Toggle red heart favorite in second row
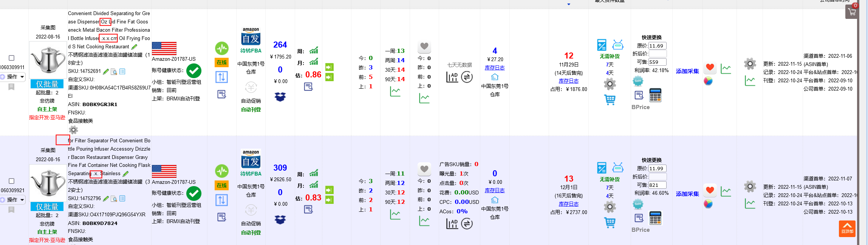The width and height of the screenshot is (868, 245). point(710,190)
